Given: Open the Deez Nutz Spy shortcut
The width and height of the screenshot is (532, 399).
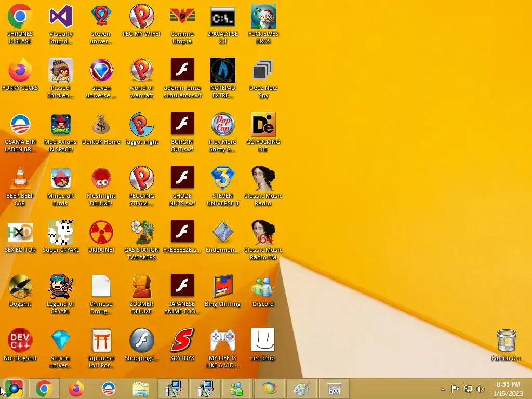Looking at the screenshot, I should (263, 70).
